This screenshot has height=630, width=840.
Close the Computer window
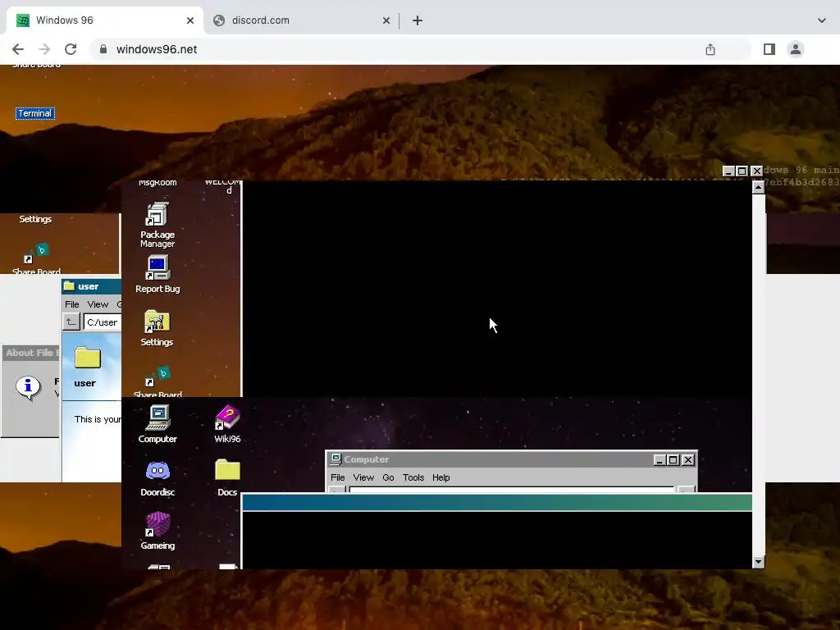[688, 459]
